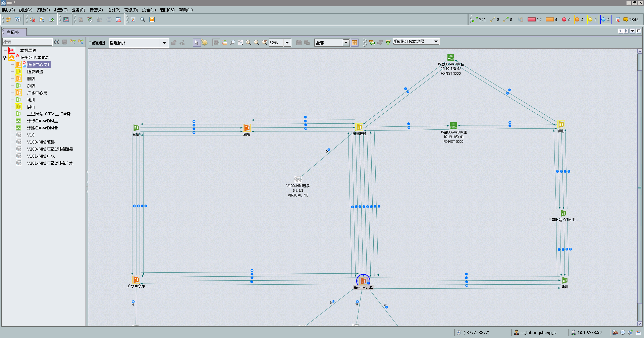This screenshot has width=644, height=338.
Task: Toggle the blue alarm count filter
Action: point(606,19)
